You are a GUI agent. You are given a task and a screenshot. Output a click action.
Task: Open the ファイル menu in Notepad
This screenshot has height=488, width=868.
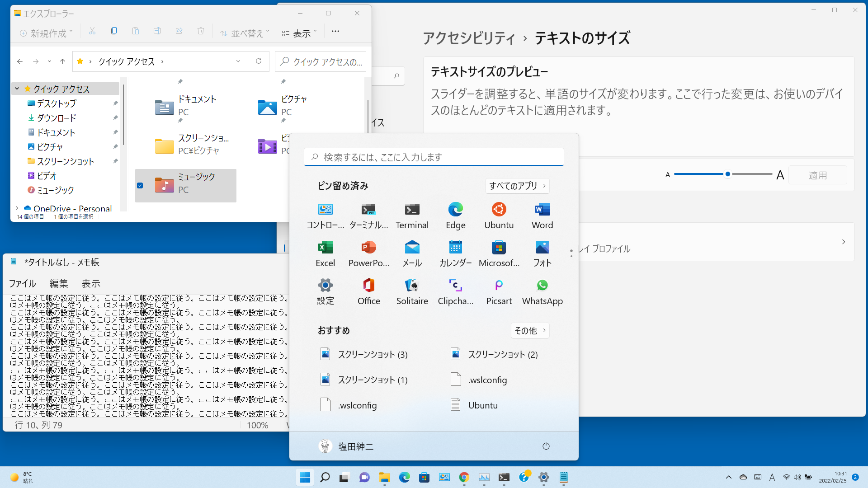click(x=22, y=283)
